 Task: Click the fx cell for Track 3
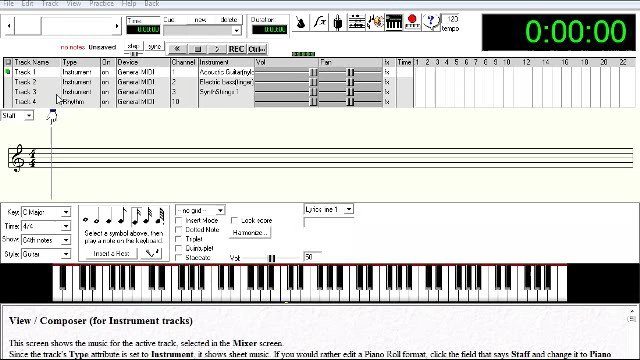[387, 92]
